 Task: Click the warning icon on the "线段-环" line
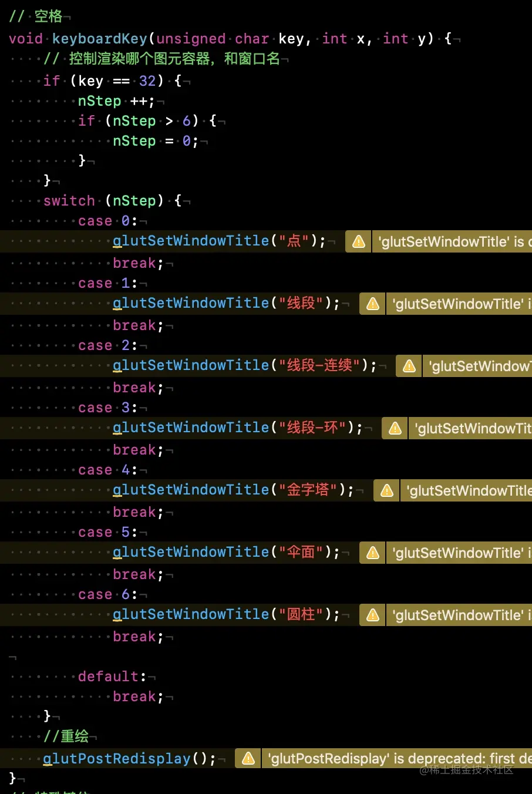[x=394, y=428]
